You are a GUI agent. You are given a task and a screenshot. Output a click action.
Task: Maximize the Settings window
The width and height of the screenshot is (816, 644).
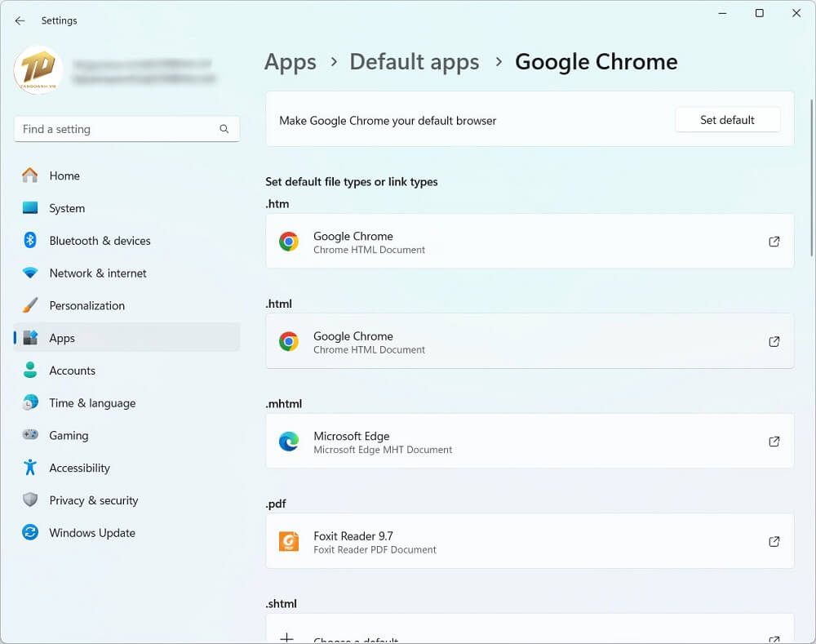[759, 13]
